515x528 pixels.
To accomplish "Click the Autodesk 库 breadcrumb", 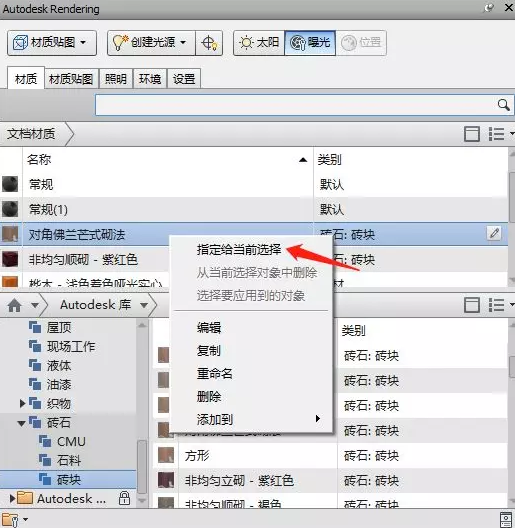I will tap(95, 305).
